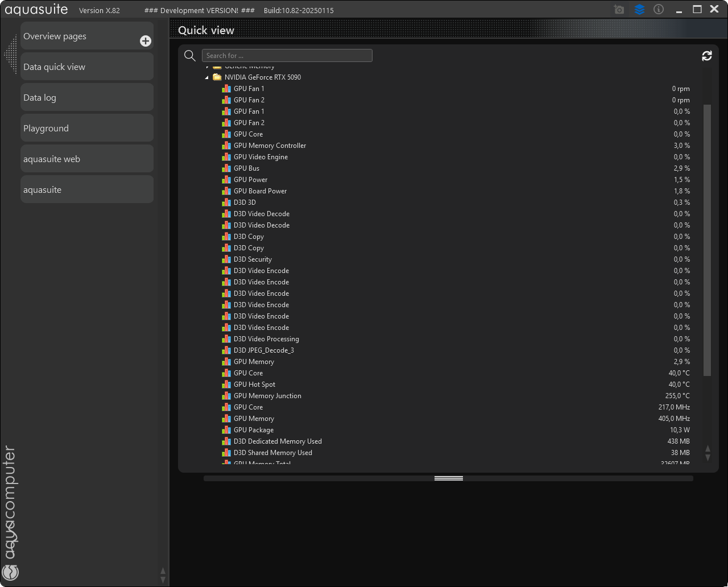
Task: Add a new overview page with plus icon
Action: tap(146, 41)
